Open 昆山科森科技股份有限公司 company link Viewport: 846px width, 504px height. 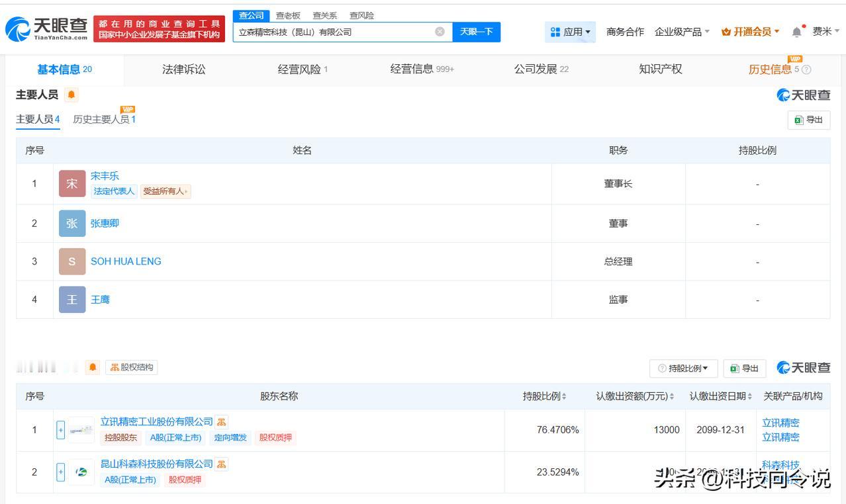[x=157, y=464]
